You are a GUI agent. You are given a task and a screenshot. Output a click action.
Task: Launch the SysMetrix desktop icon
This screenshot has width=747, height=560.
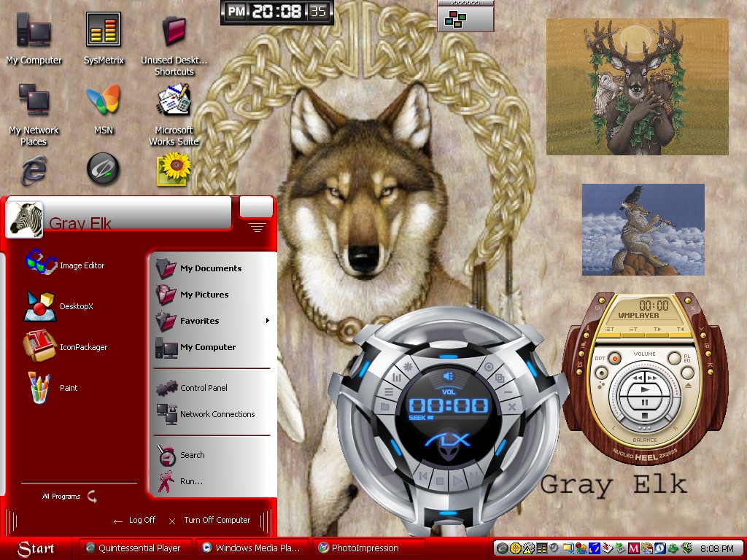pyautogui.click(x=104, y=39)
